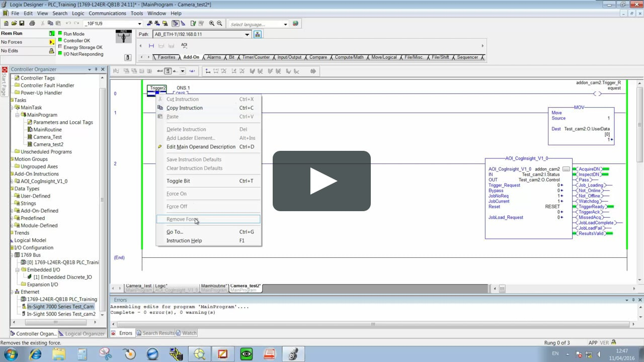Open the Select language dropdown
The height and width of the screenshot is (362, 644).
tap(285, 24)
